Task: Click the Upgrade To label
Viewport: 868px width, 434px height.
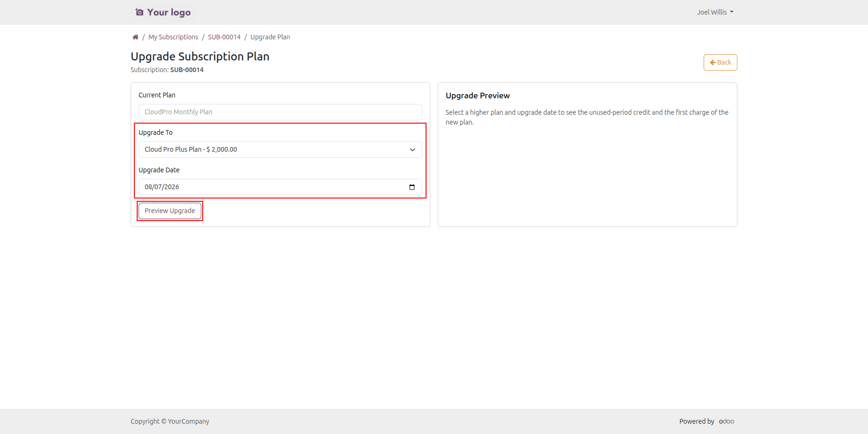Action: pos(155,132)
